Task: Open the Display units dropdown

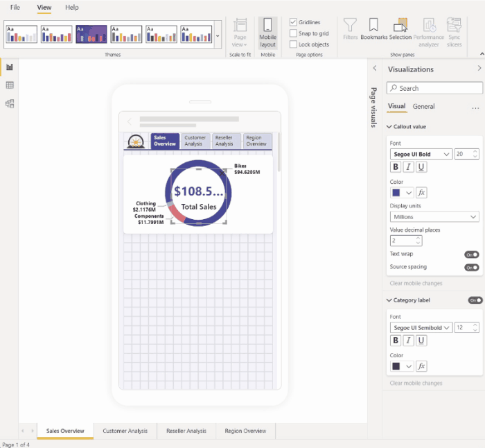Action: tap(435, 217)
